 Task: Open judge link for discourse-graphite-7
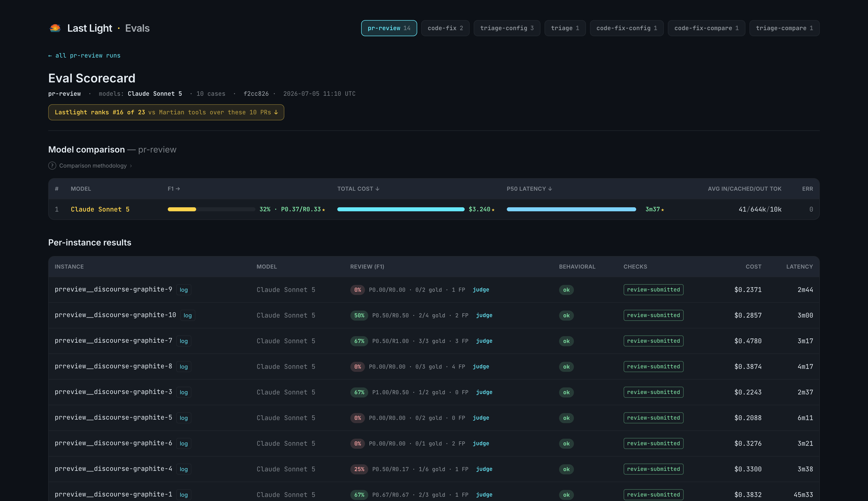click(484, 341)
